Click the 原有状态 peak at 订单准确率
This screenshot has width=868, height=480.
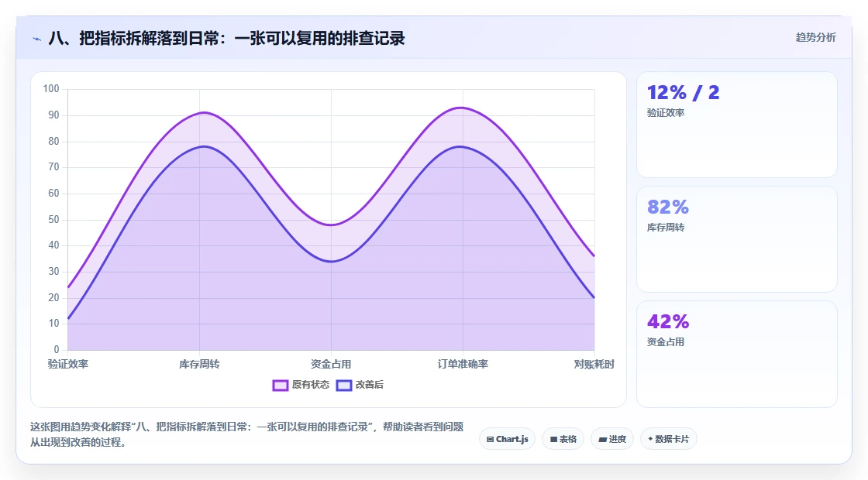(461, 108)
